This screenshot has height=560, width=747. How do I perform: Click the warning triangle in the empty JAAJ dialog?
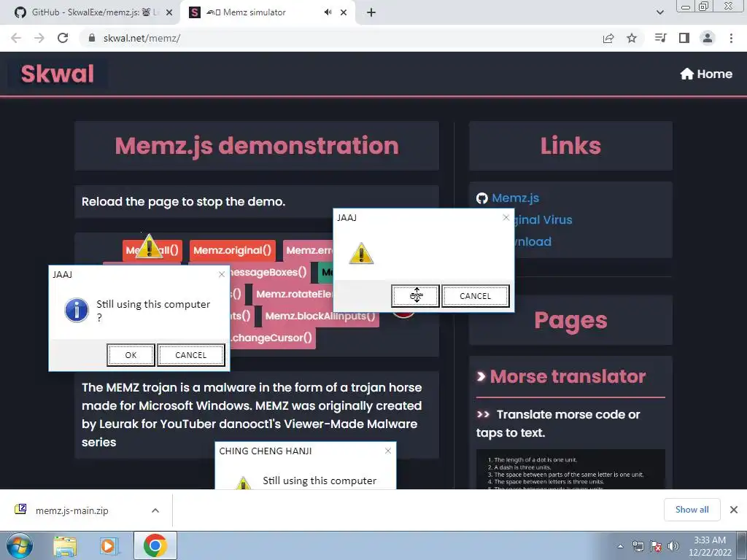tap(361, 253)
